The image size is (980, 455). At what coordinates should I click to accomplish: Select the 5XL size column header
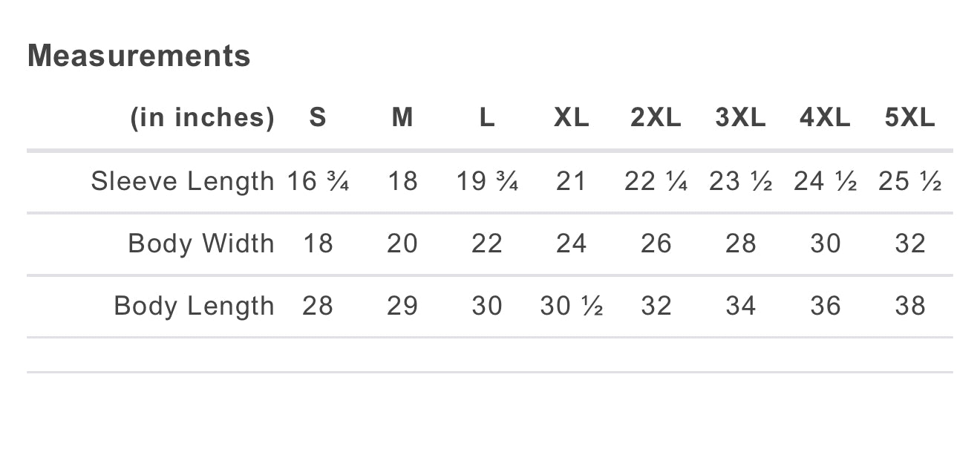tap(910, 118)
